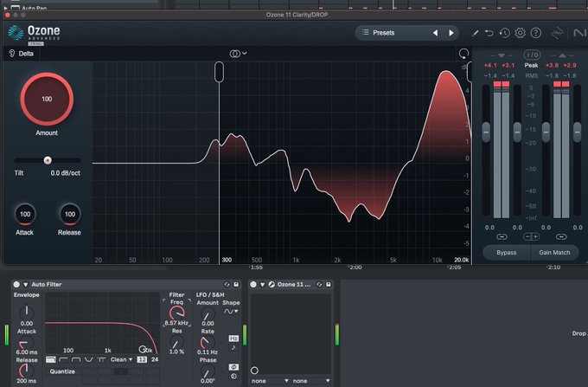
Task: Click the XY pad circle in Ozone device
Action: pyautogui.click(x=254, y=371)
